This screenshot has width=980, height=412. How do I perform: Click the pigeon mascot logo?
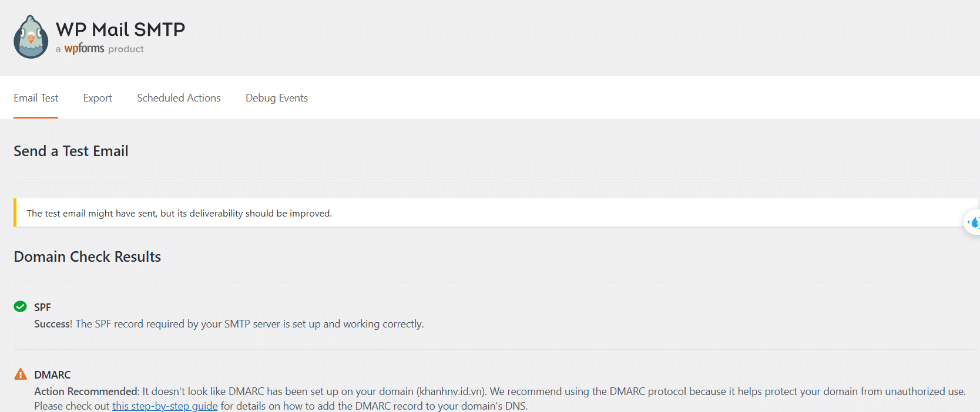pyautogui.click(x=31, y=37)
